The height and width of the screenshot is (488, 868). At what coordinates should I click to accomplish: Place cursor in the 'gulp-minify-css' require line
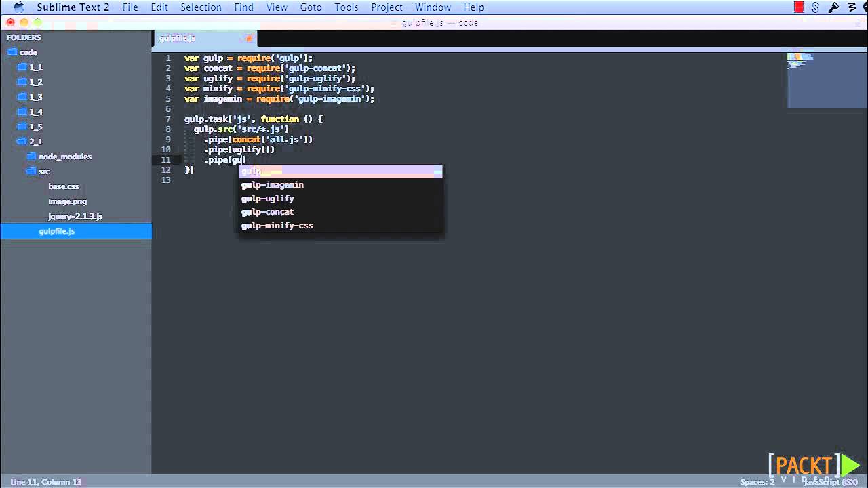(279, 89)
